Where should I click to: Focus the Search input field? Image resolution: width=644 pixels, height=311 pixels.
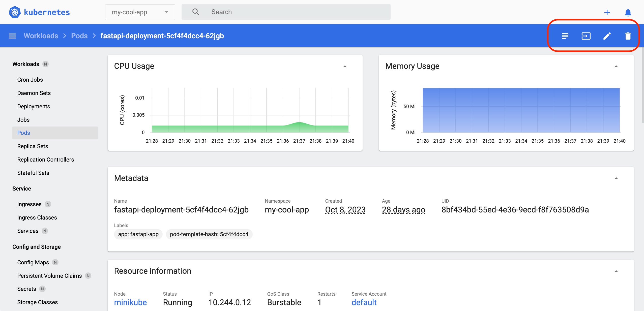[x=286, y=12]
